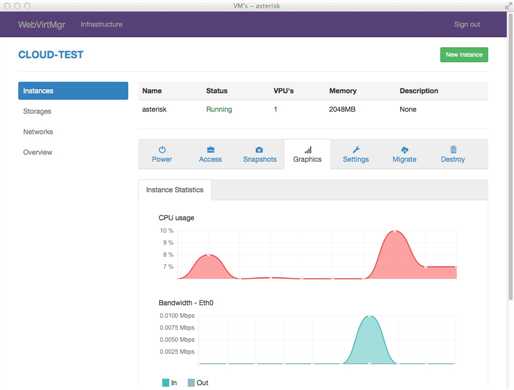Open the Power tab label
This screenshot has height=390, width=514.
162,159
